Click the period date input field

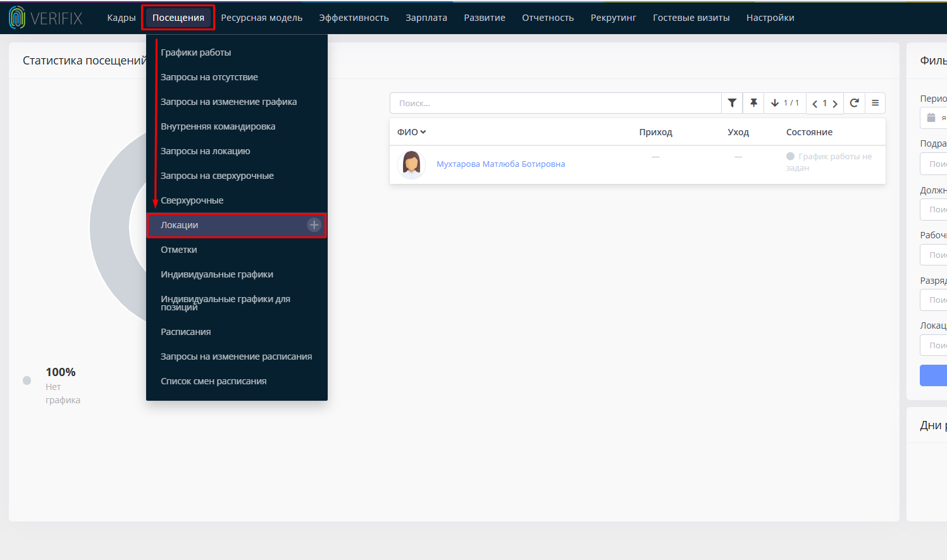tap(934, 118)
